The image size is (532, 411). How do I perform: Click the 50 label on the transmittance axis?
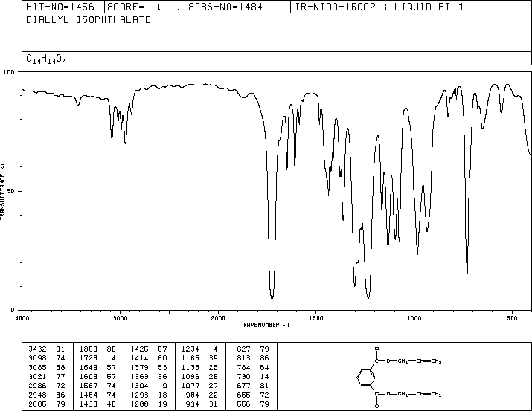(10, 191)
